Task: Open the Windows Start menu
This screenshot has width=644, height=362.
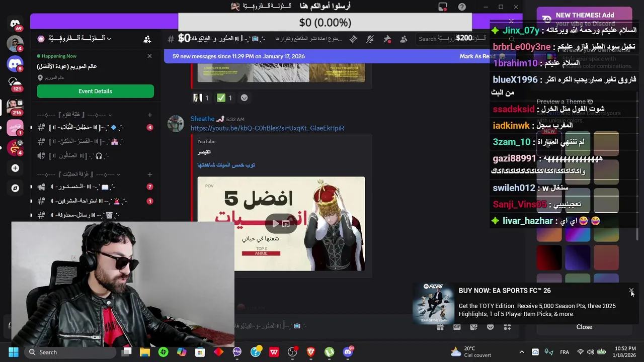Action: click(x=13, y=352)
